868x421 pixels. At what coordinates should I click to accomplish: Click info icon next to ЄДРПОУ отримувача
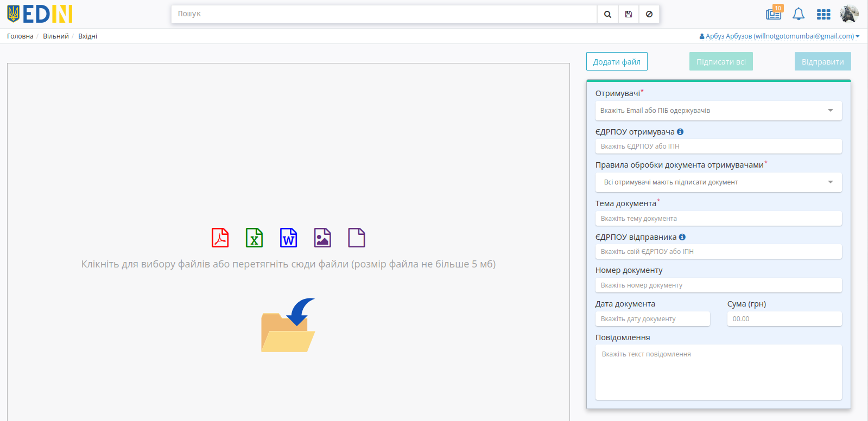(x=680, y=132)
